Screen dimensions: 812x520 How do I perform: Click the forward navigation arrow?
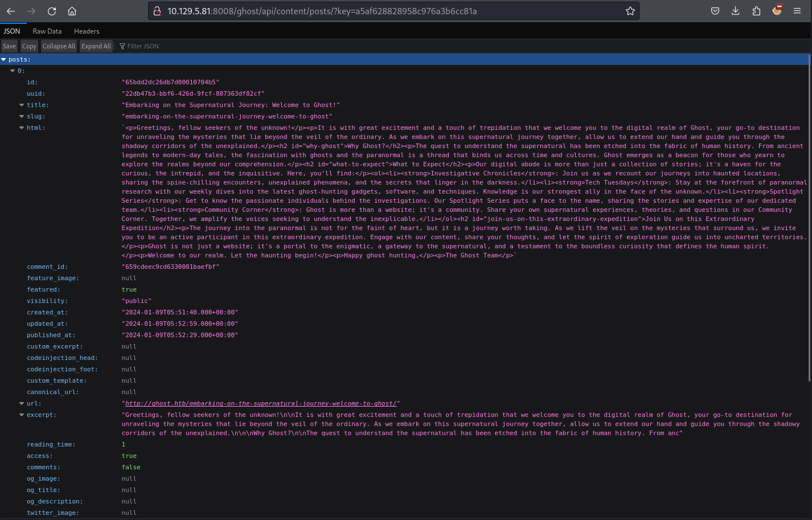coord(31,11)
